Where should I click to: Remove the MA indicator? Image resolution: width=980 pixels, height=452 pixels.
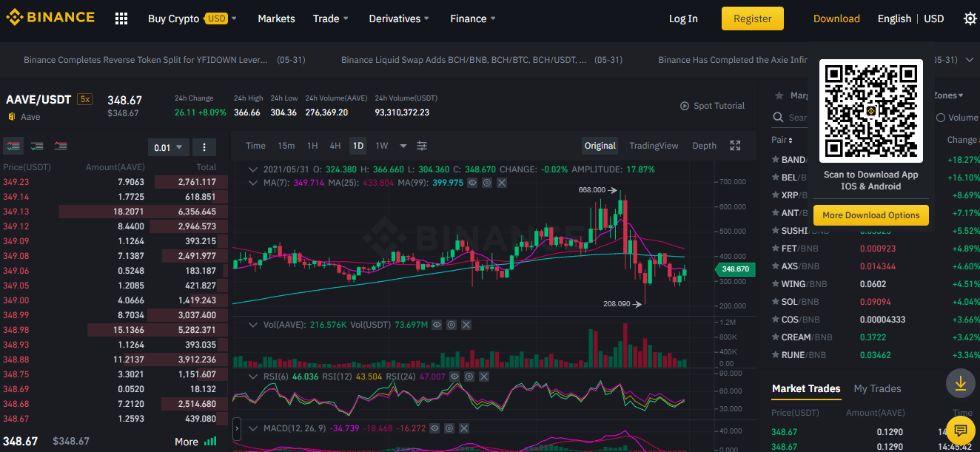point(502,182)
